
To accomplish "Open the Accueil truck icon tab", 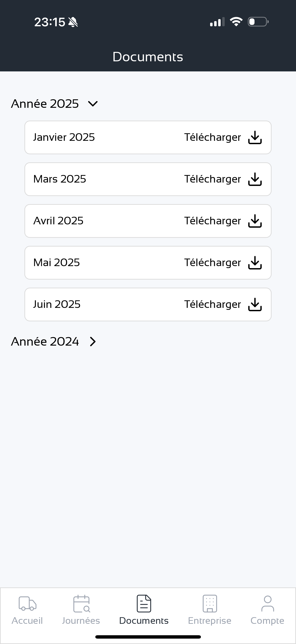I will pos(27,604).
